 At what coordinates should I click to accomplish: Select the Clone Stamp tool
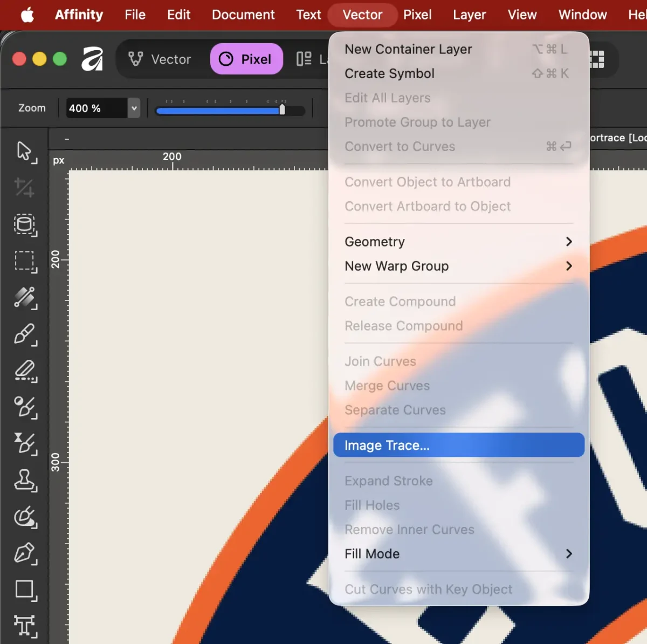click(25, 480)
